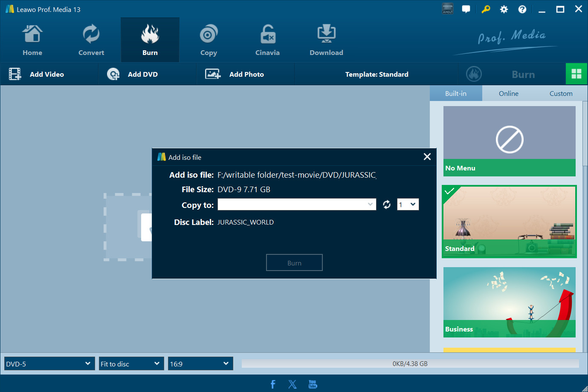Click the Add Video label
The width and height of the screenshot is (588, 392).
click(47, 74)
